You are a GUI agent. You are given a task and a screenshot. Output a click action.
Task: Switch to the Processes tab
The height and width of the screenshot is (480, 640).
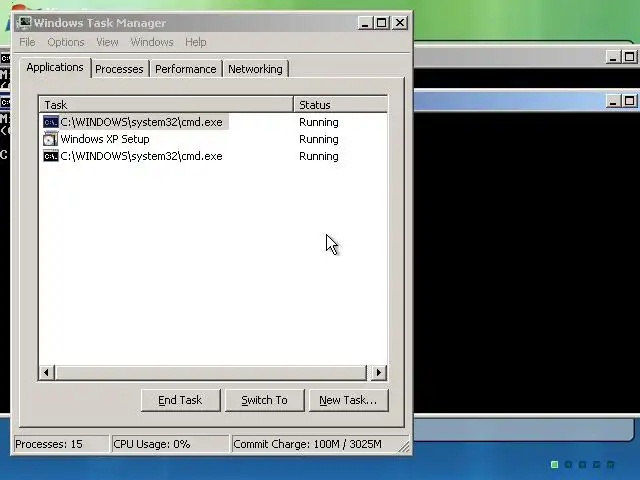(119, 69)
